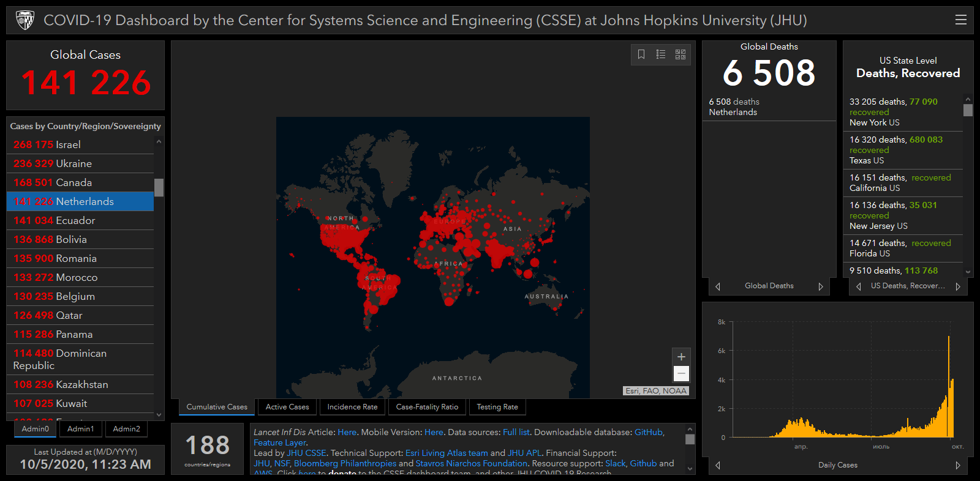This screenshot has height=481, width=980.
Task: Select Ecuador in country list
Action: coord(80,220)
